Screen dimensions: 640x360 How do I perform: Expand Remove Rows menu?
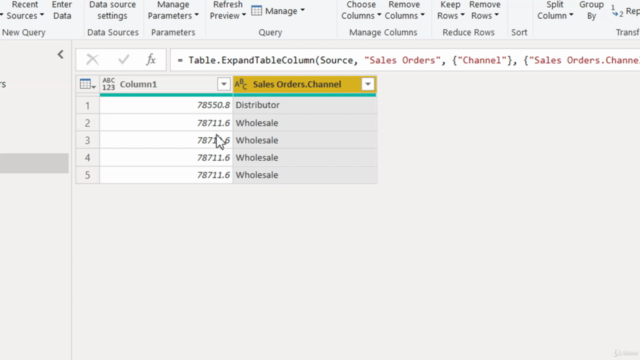pyautogui.click(x=484, y=11)
